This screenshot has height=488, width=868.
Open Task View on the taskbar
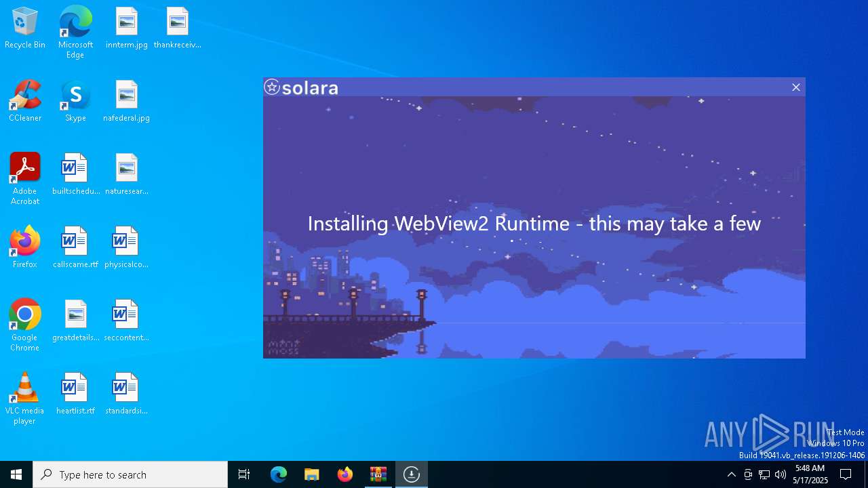coord(244,474)
